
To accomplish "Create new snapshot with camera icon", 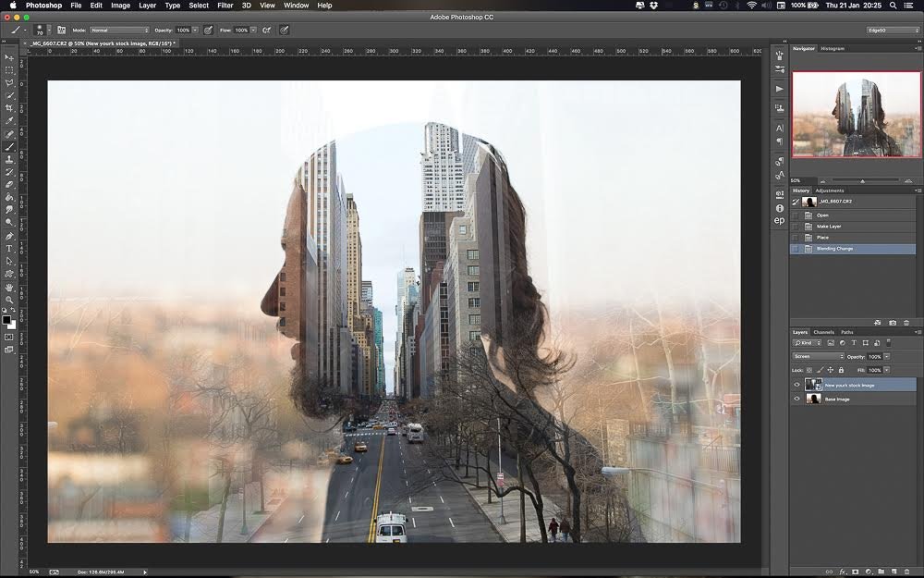I will pos(893,323).
